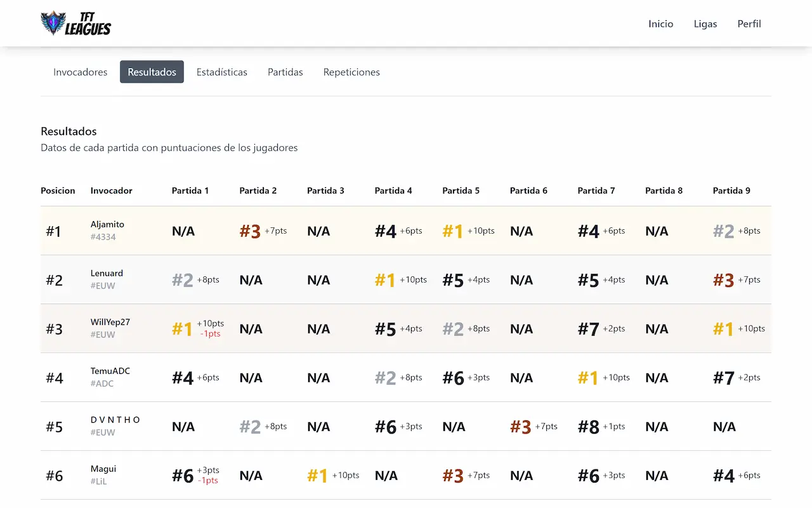This screenshot has height=508, width=812.
Task: Switch to the Invocadores tab
Action: (x=80, y=72)
